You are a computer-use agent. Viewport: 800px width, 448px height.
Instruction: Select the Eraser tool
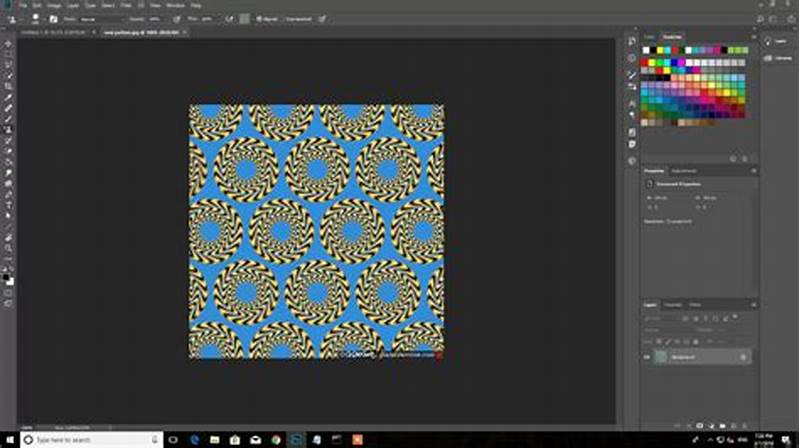click(x=8, y=151)
